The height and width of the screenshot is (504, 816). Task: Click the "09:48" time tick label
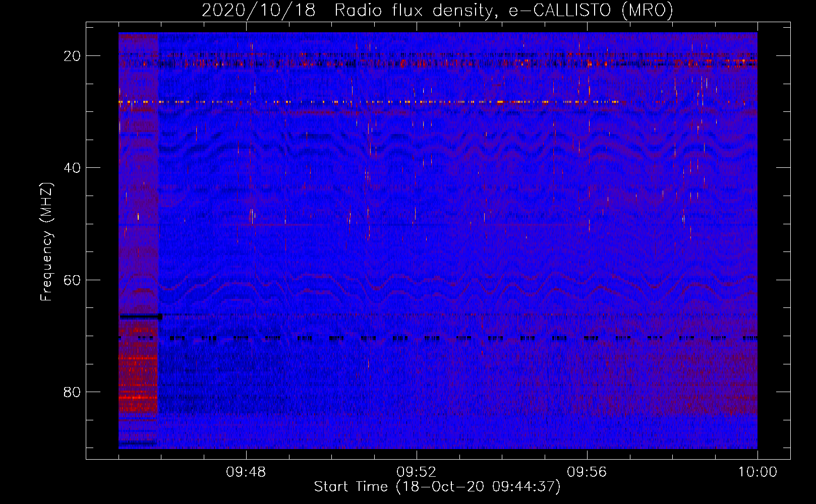(246, 472)
